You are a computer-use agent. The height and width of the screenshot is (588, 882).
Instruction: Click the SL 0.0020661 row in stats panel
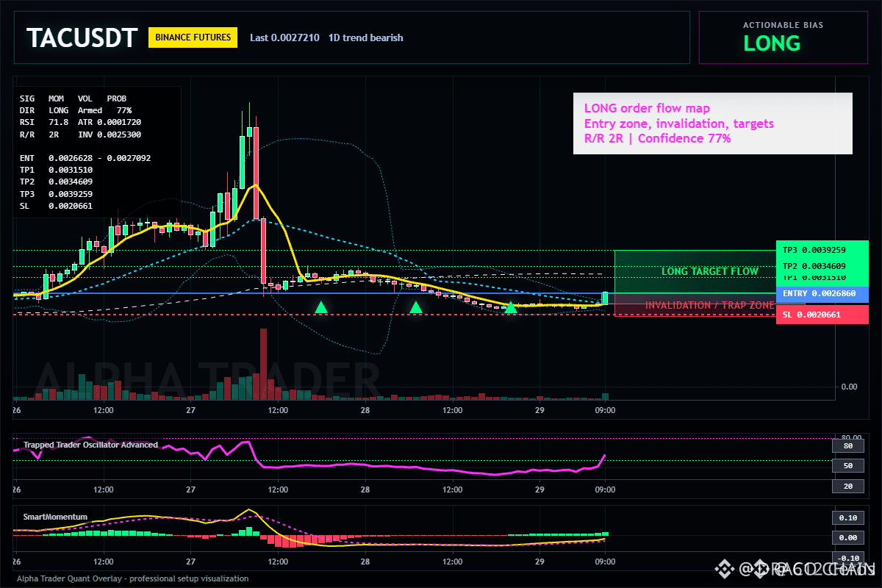[x=56, y=206]
